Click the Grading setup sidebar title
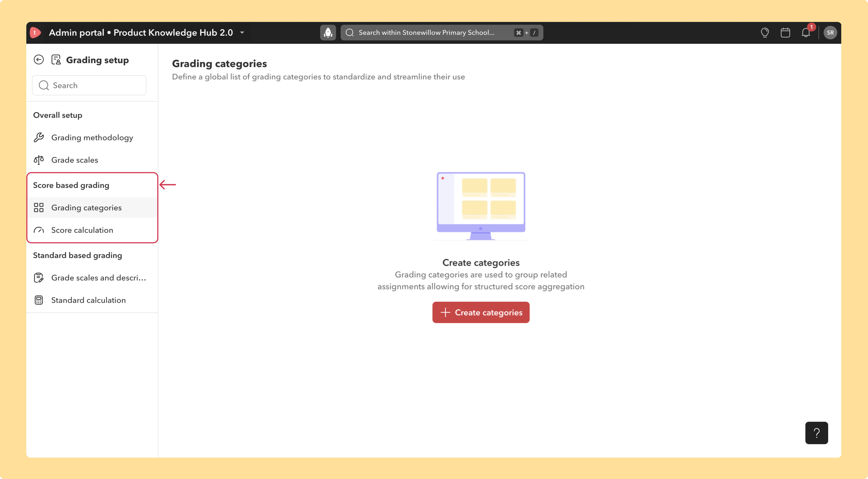Screen dimensions: 868x479 click(97, 60)
